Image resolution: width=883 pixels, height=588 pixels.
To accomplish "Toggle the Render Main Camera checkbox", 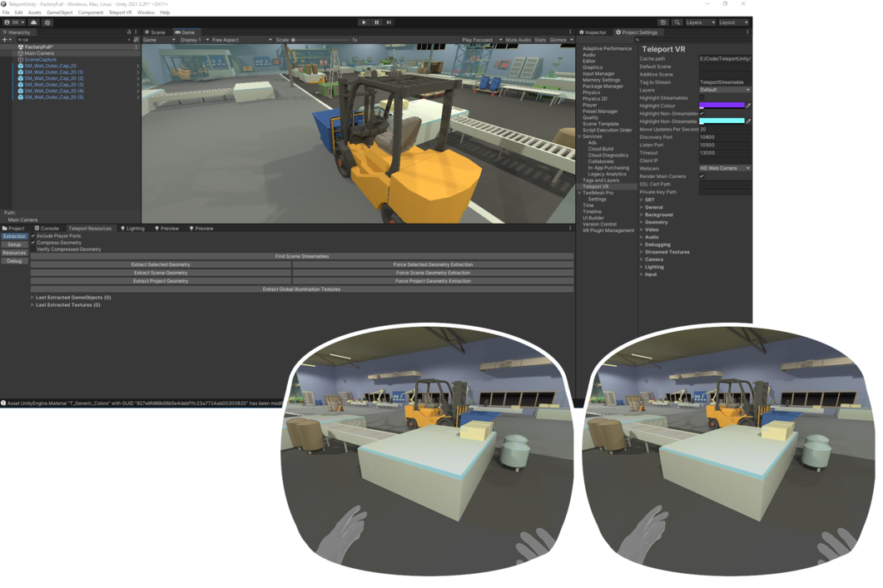I will pyautogui.click(x=702, y=176).
